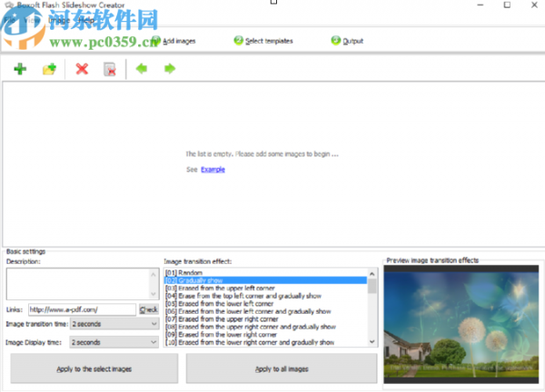Image resolution: width=545 pixels, height=392 pixels.
Task: Click the Check button beside Links
Action: (x=149, y=309)
